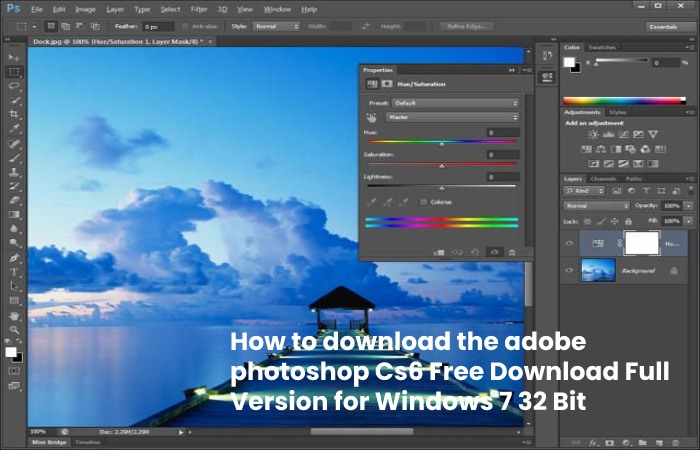Select the Clone Stamp tool
This screenshot has height=450, width=700.
14,171
